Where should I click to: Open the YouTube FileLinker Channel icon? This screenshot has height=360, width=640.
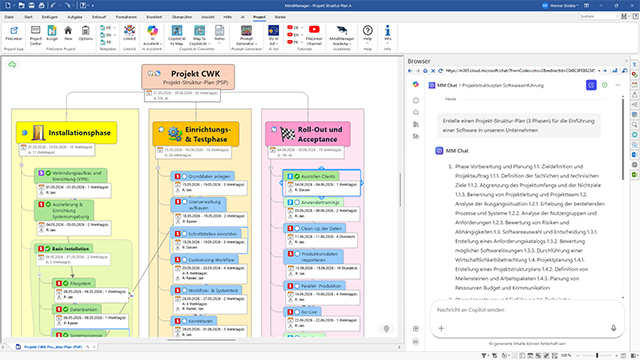coord(314,29)
